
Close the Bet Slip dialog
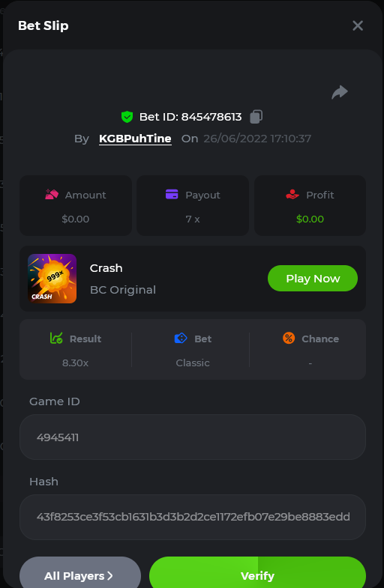coord(358,25)
